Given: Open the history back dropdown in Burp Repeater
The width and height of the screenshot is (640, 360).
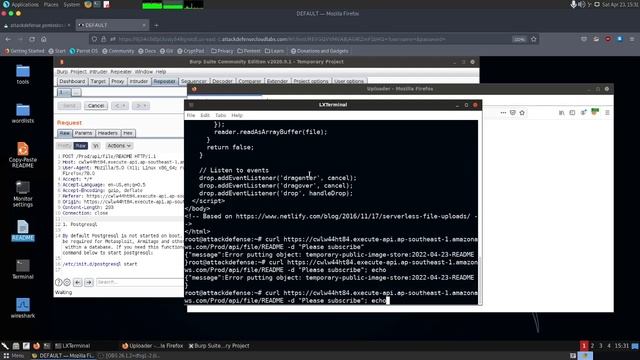Looking at the screenshot, I should [x=120, y=106].
